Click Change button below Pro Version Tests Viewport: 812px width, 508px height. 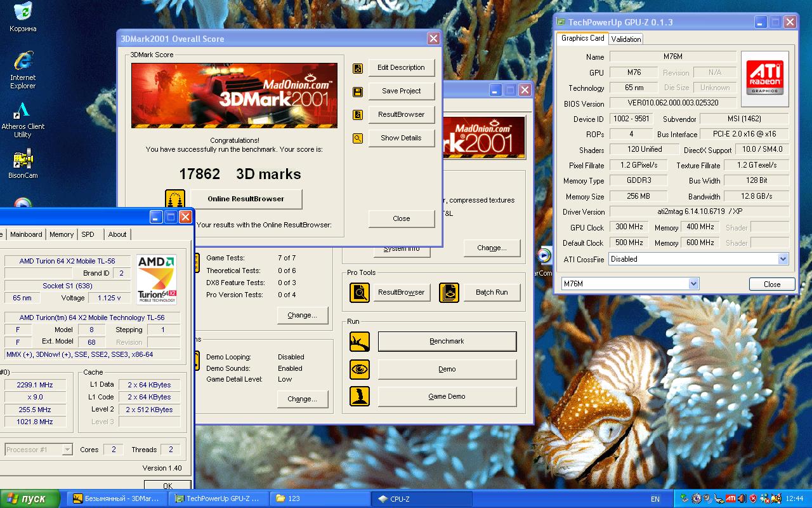302,315
